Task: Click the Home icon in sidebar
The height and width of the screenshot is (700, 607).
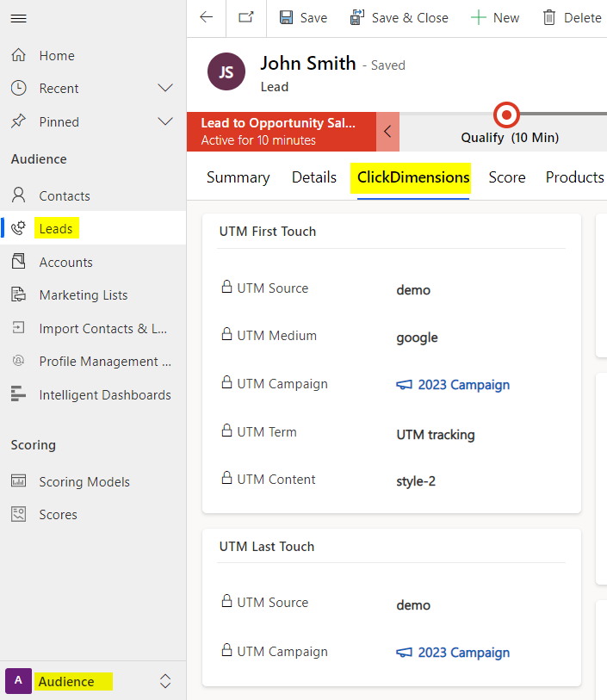Action: [18, 55]
